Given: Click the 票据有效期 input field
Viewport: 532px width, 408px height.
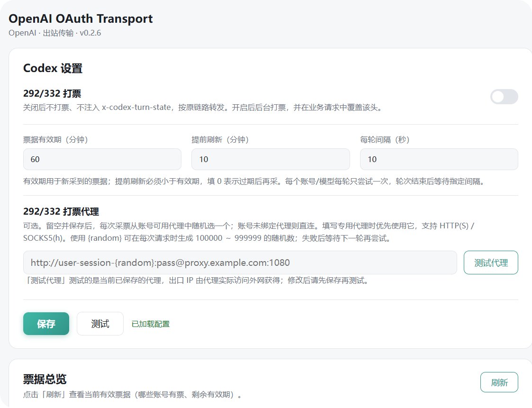Looking at the screenshot, I should tap(102, 159).
